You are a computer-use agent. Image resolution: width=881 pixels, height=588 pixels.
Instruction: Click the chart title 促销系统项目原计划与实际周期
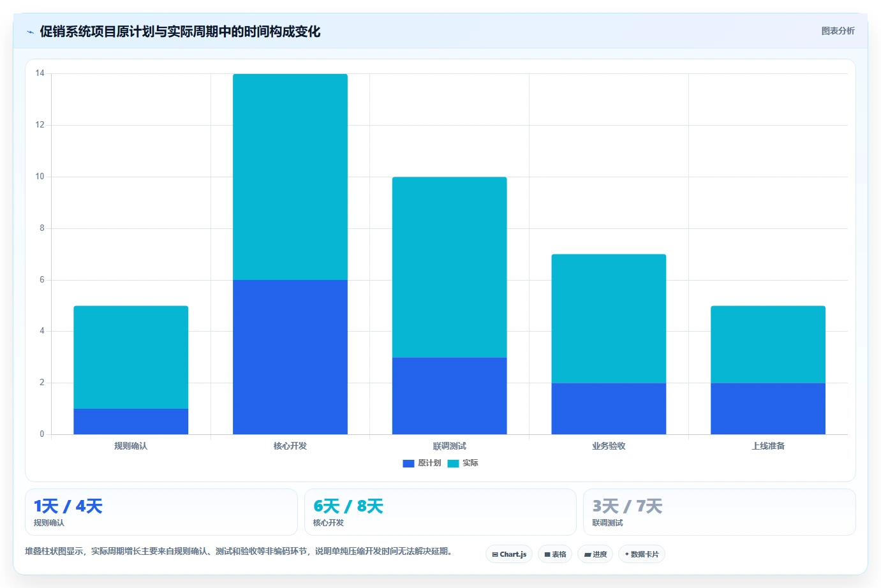[x=180, y=31]
